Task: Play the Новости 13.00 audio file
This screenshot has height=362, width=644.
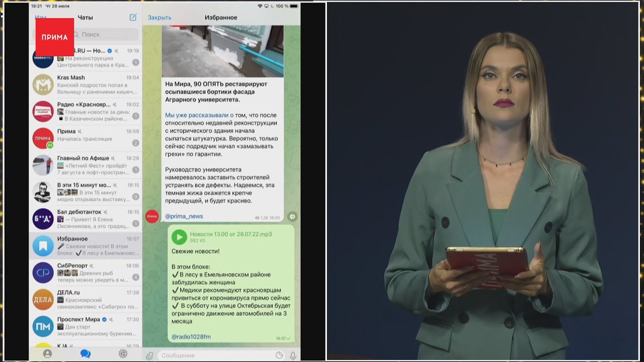Action: pyautogui.click(x=179, y=237)
